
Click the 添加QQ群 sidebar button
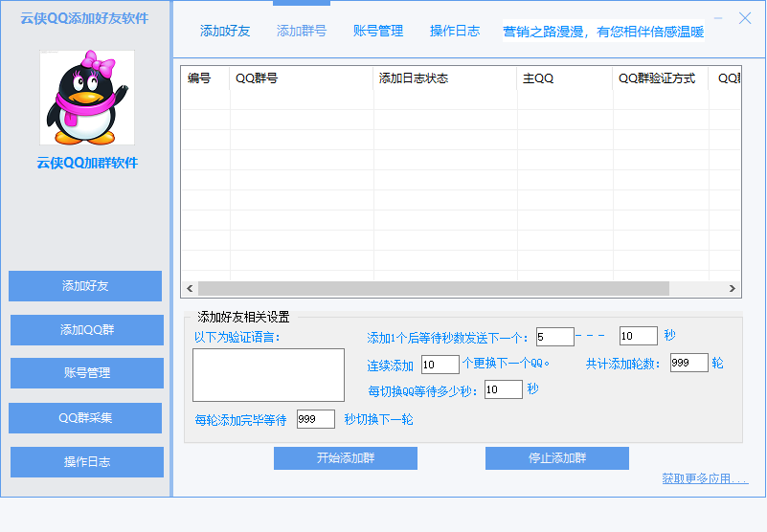87,330
